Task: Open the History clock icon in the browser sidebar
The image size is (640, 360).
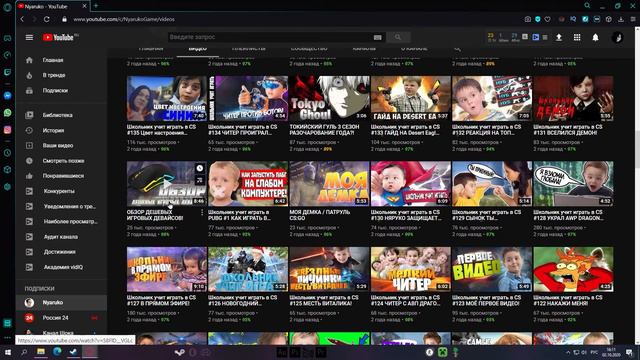Action: [x=7, y=153]
